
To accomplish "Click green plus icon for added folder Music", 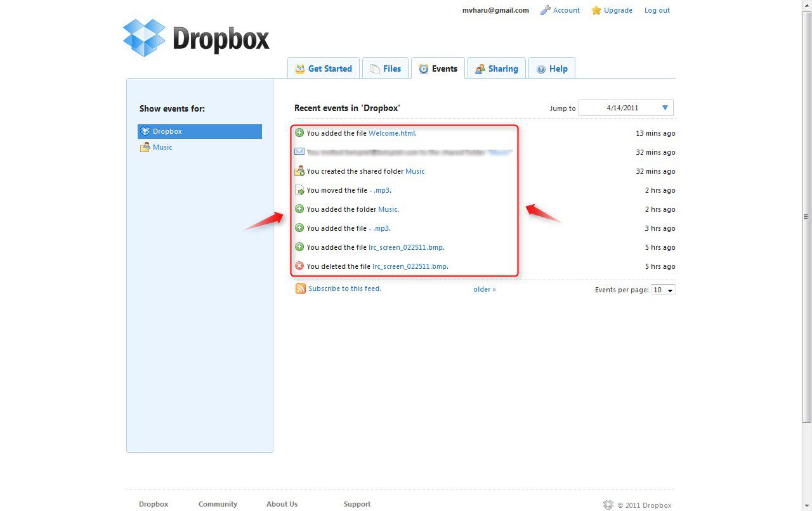I will [299, 209].
